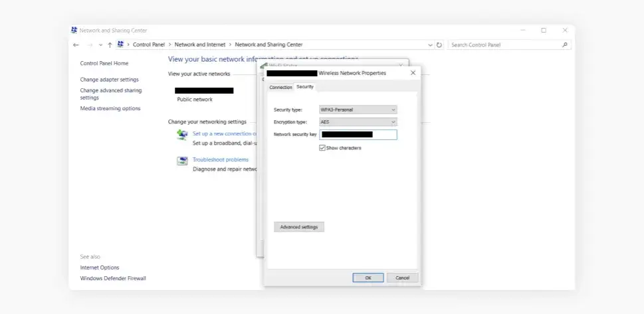Cancel the Wireless Network Properties dialog

tap(403, 278)
